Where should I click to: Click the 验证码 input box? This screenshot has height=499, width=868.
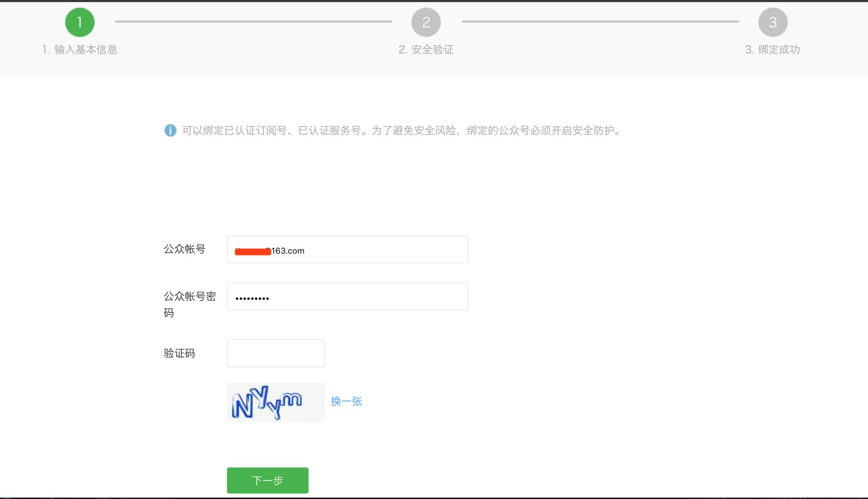click(x=276, y=353)
